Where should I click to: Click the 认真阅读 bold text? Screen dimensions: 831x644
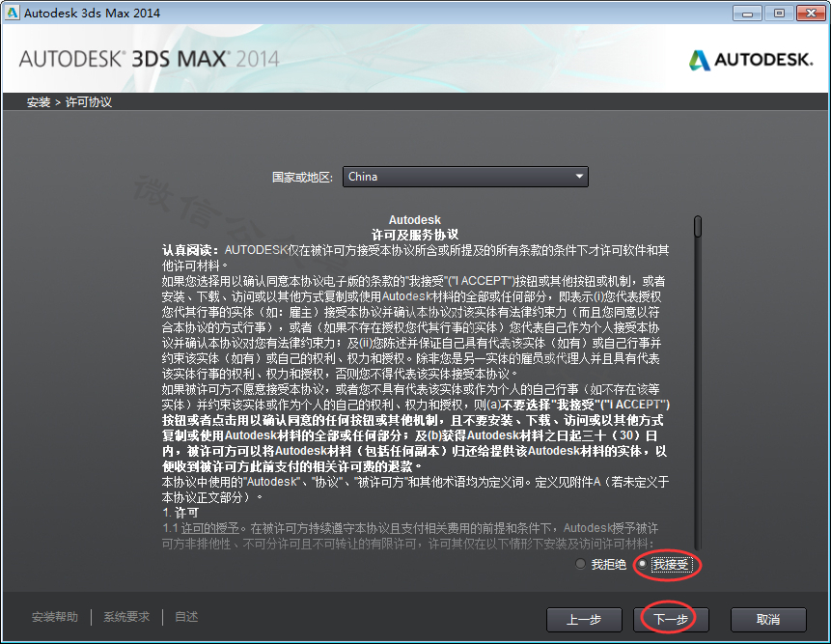pos(190,250)
